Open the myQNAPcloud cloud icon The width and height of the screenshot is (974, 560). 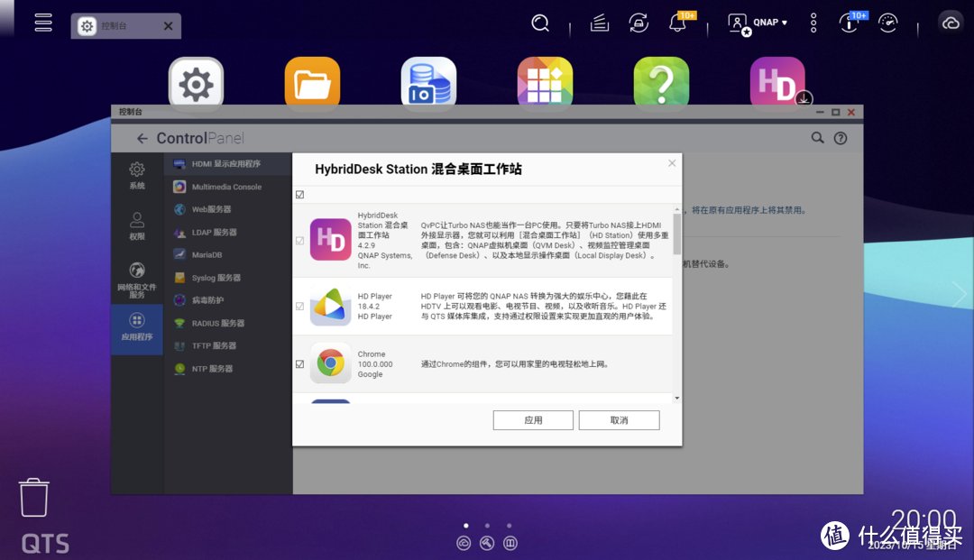[x=951, y=23]
